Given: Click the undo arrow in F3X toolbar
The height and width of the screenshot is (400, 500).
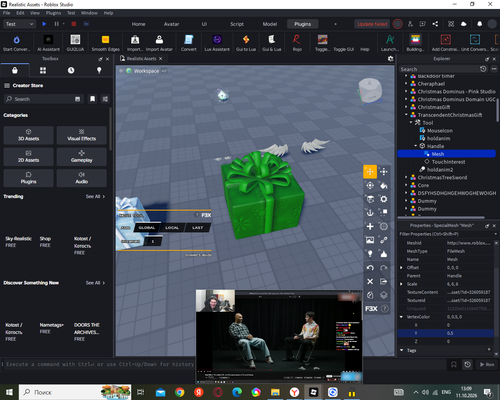Looking at the screenshot, I should coord(370,268).
